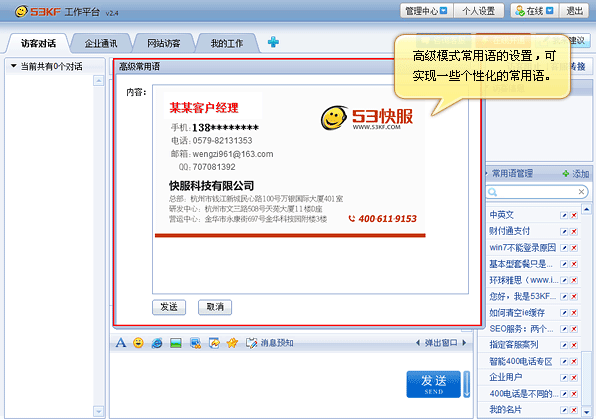Click the blue plus add tab icon
Viewport: 596px width, 419px height.
click(x=273, y=42)
